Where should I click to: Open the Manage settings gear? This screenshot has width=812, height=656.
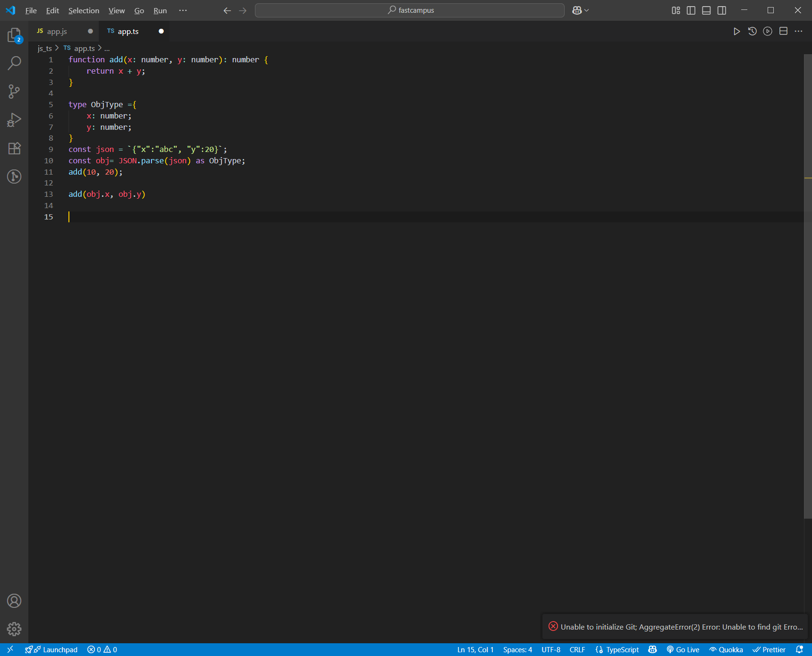pyautogui.click(x=14, y=629)
